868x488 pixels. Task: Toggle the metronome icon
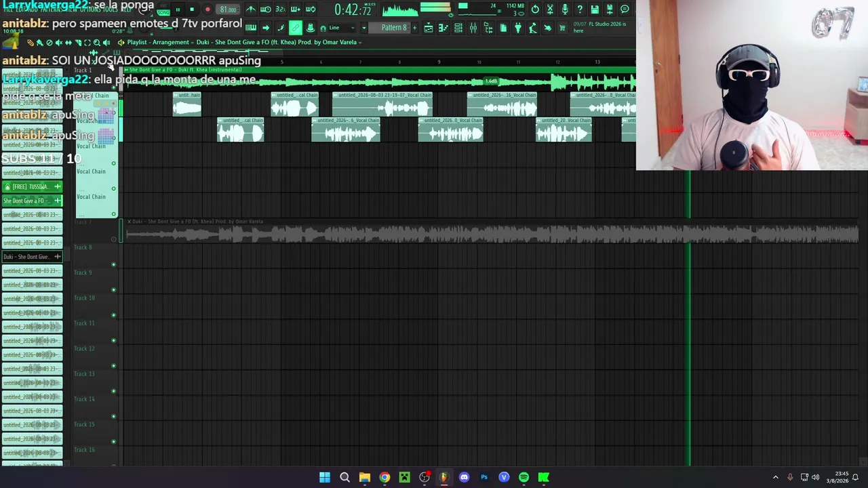pos(251,9)
